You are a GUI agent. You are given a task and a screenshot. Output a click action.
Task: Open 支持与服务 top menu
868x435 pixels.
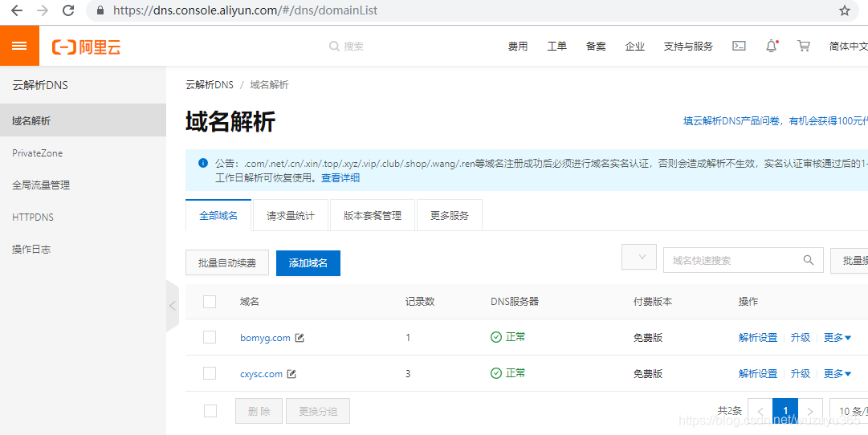[x=688, y=47]
